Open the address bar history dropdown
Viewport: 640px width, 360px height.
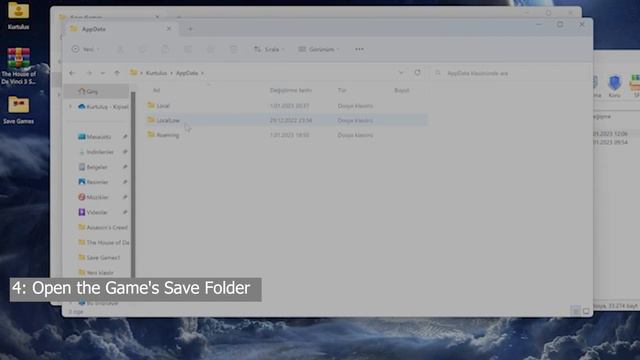tap(401, 73)
